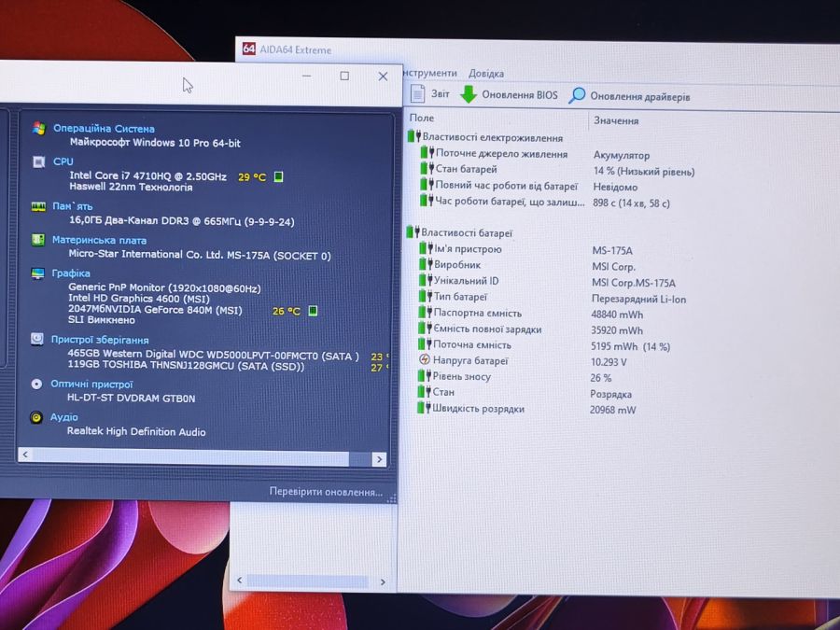Open the Пам'ять section heading
The image size is (840, 630).
(x=72, y=206)
